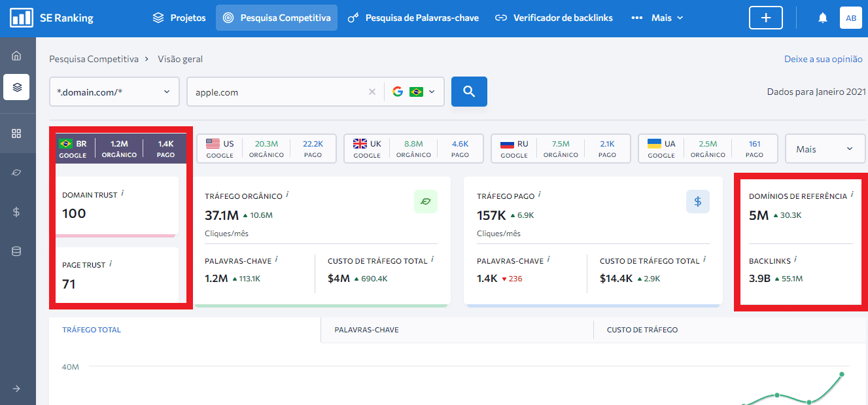Open the leaf organic sidebar icon
The width and height of the screenshot is (868, 405).
click(x=16, y=173)
